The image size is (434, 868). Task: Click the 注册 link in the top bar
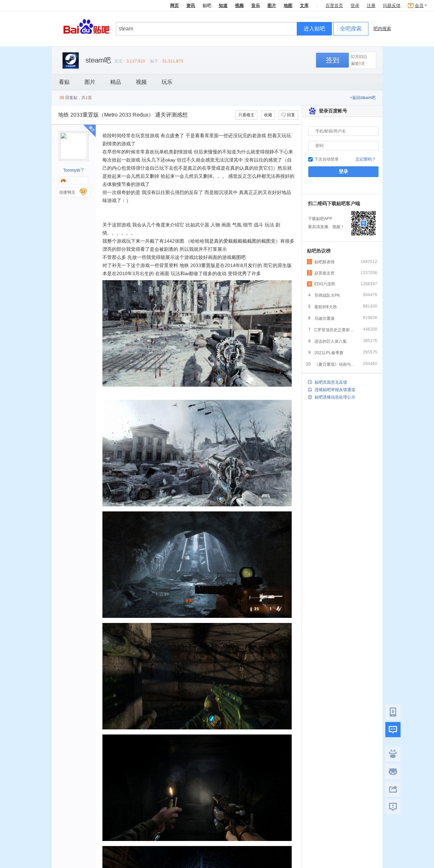[371, 5]
